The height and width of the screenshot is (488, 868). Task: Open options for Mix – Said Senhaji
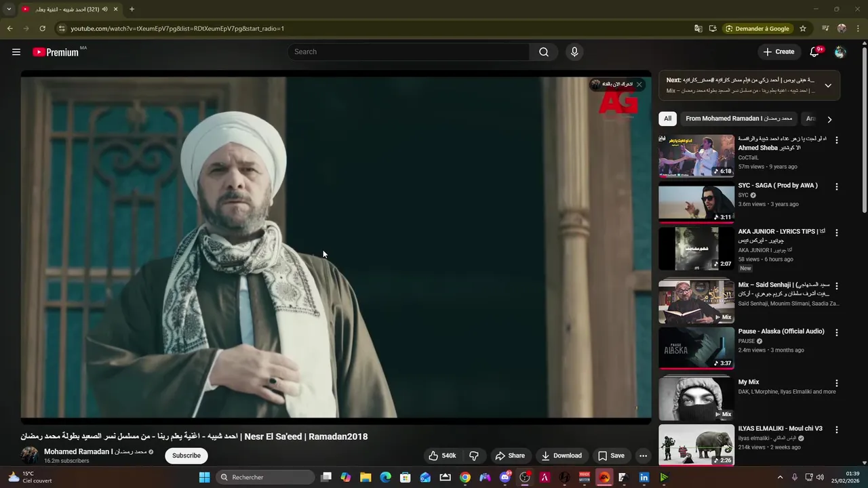click(836, 286)
